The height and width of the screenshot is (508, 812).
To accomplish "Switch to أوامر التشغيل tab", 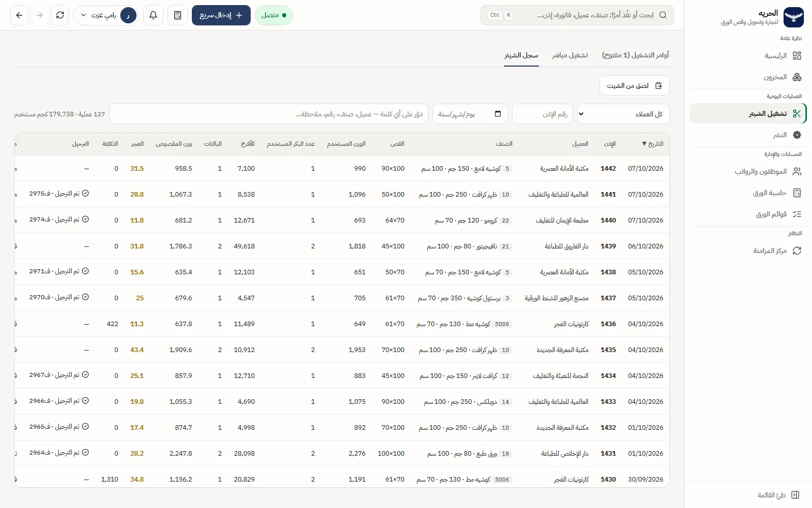I will click(635, 55).
